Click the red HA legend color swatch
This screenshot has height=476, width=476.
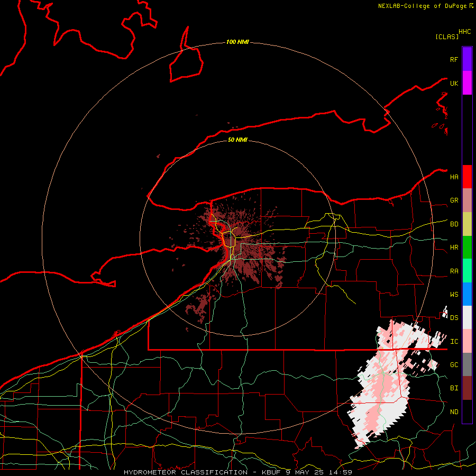[x=467, y=177]
